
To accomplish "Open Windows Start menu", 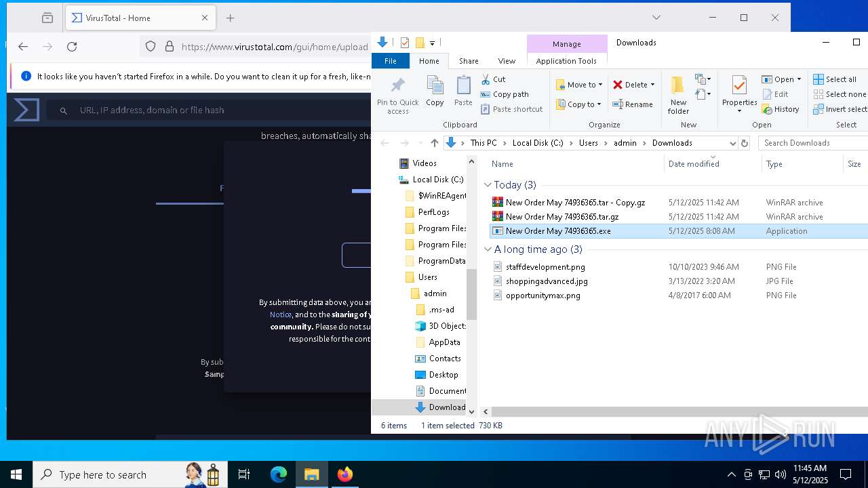I will click(x=16, y=474).
